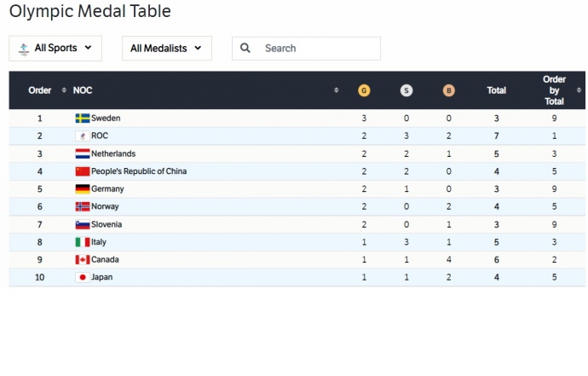
Task: Click the Olympic logo in All Sports
Action: coord(23,49)
